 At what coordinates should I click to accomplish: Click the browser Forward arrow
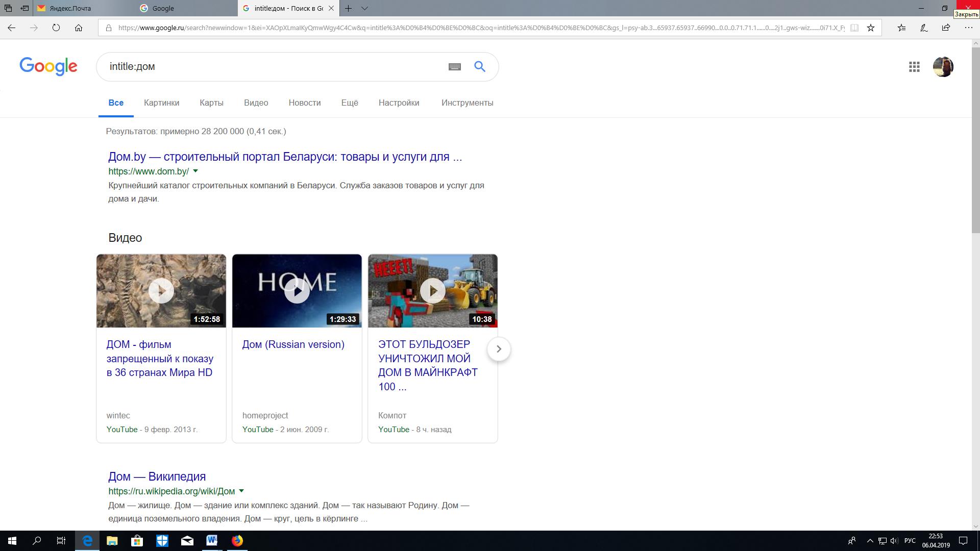[x=34, y=28]
